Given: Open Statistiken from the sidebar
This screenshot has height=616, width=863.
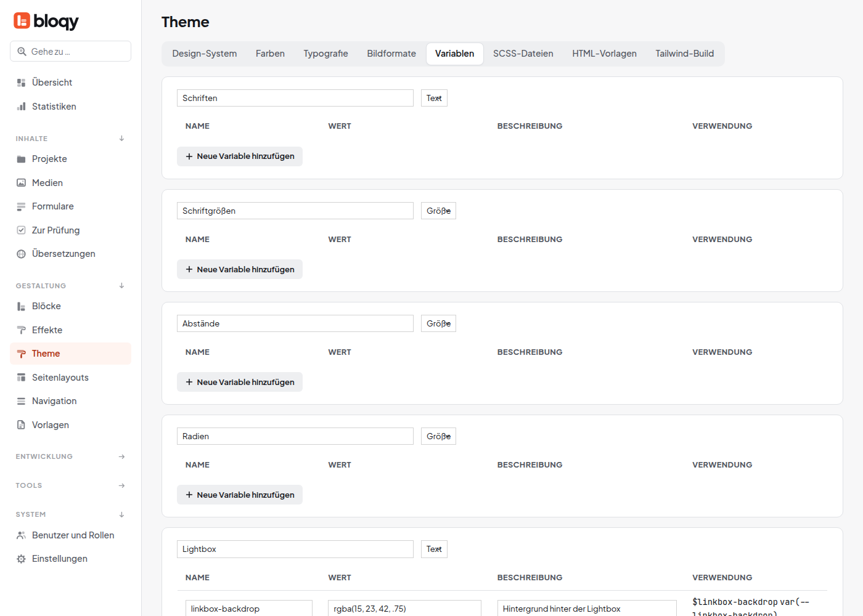Looking at the screenshot, I should (70, 107).
